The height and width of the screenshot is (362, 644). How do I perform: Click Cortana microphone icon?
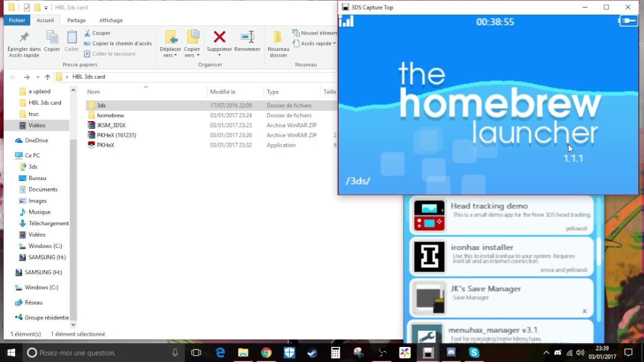pos(175,353)
